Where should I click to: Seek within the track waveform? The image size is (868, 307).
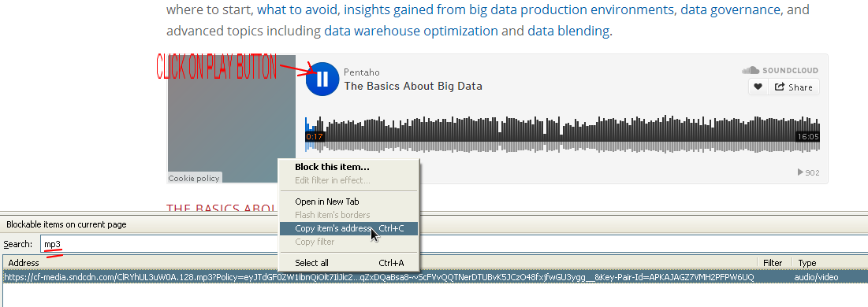click(562, 133)
